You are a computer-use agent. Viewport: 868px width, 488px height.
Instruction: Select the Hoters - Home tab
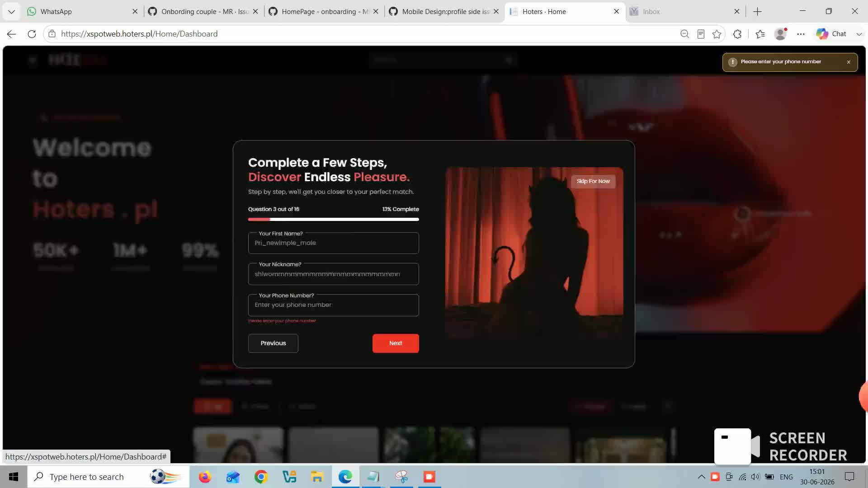pos(565,12)
